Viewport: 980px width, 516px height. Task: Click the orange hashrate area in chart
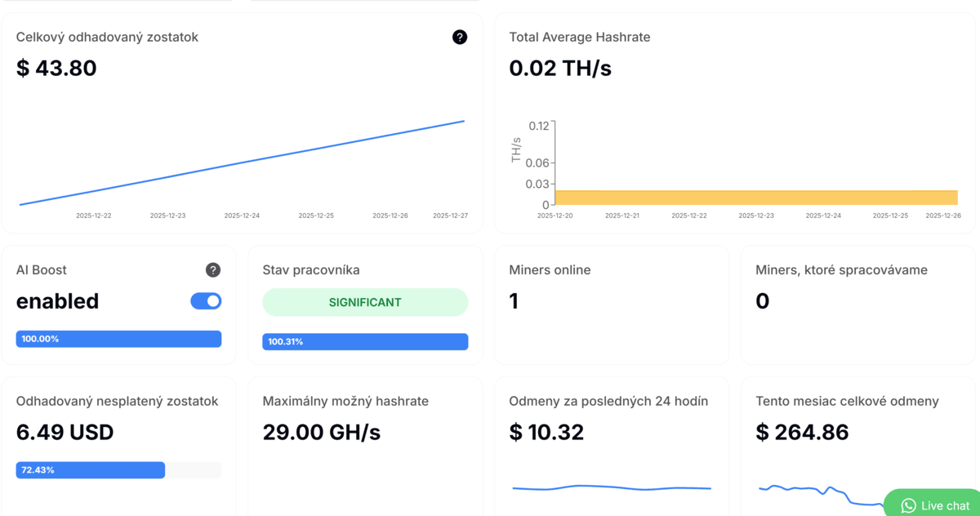(755, 198)
